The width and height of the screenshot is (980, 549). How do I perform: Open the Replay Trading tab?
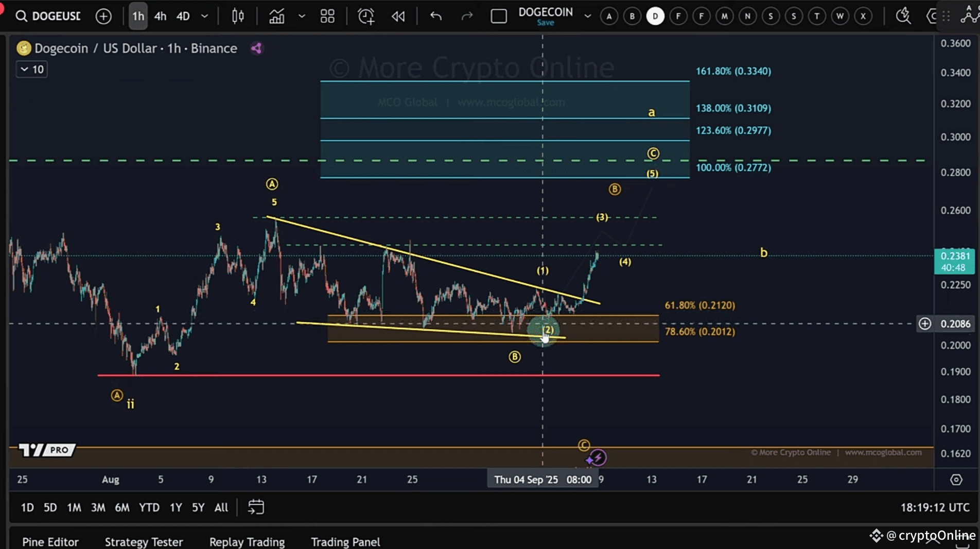tap(247, 542)
